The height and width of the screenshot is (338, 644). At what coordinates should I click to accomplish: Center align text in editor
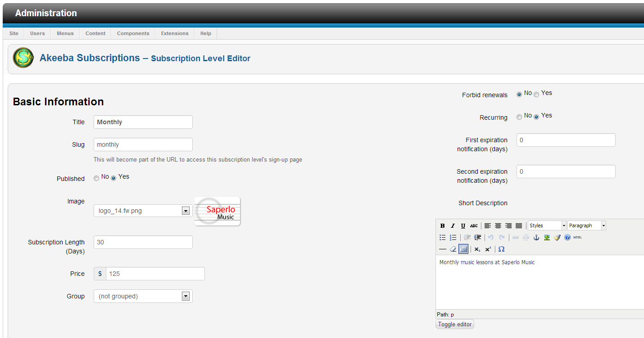[x=498, y=225]
